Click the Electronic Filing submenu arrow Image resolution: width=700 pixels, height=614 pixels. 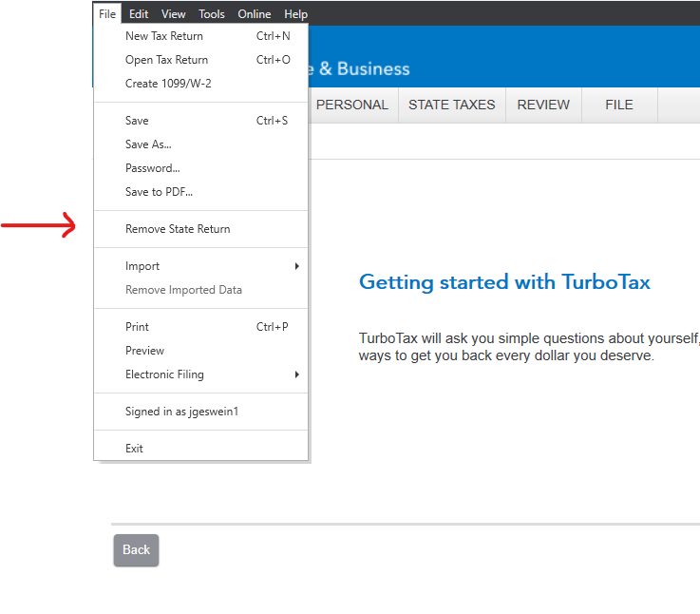[297, 374]
